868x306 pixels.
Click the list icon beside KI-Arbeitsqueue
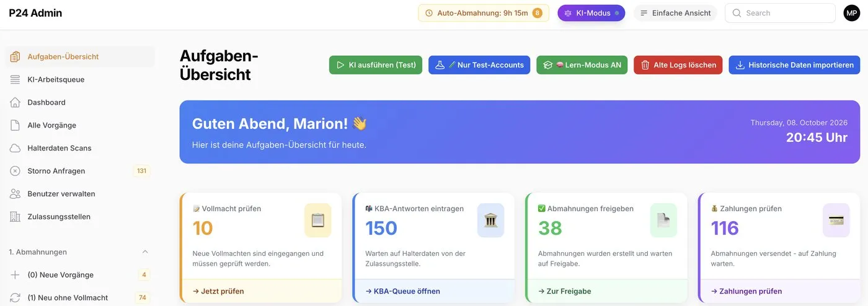point(15,79)
